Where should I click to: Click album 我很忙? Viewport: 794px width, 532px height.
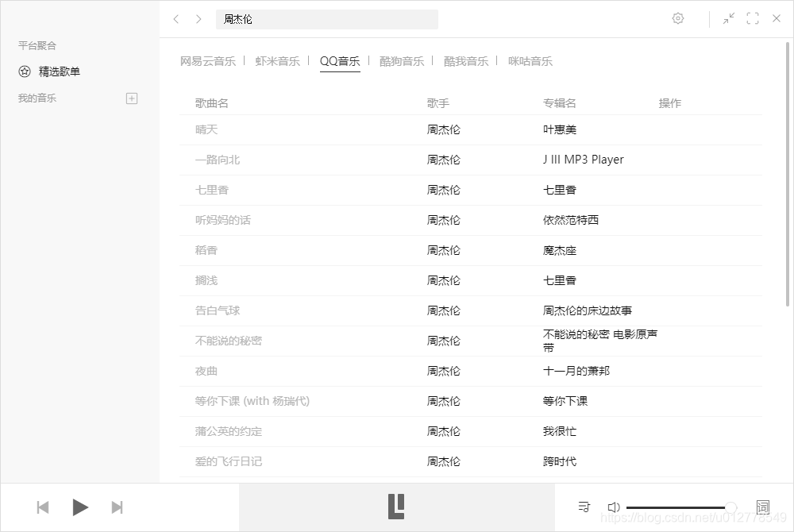560,431
